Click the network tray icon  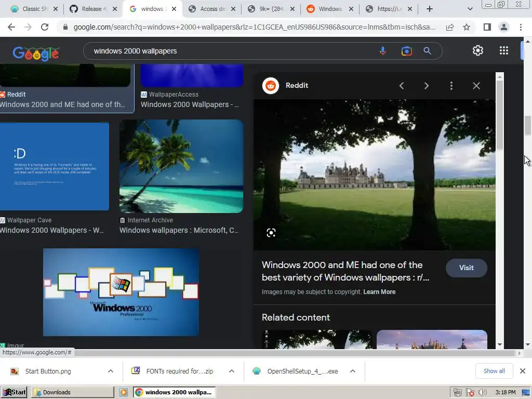[x=457, y=393]
